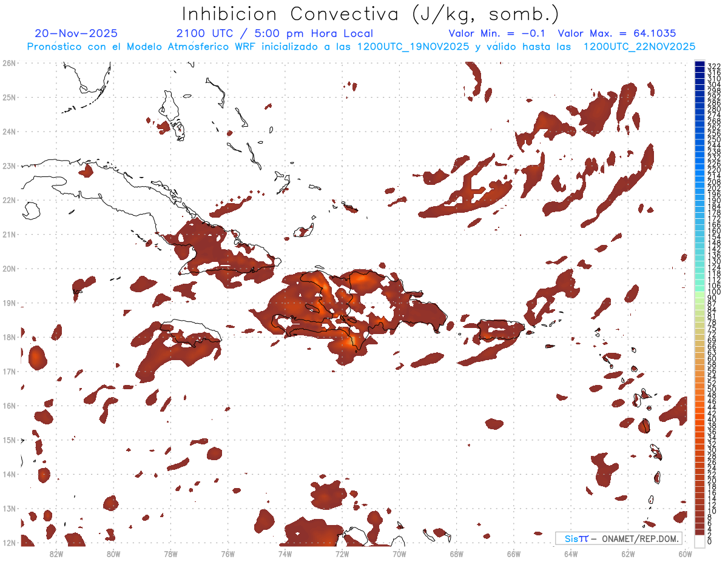Screen dimensions: 728x562
Task: Click the '78W' longitude label
Action: click(170, 553)
